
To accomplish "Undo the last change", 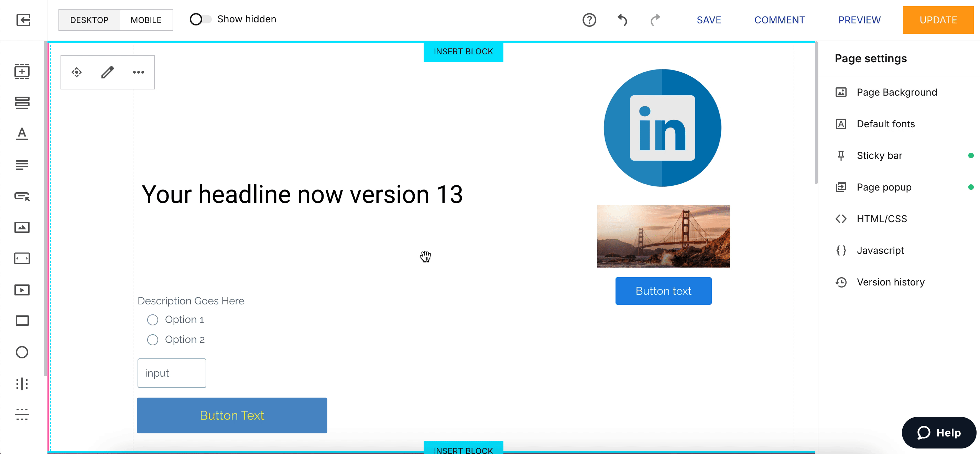I will pyautogui.click(x=622, y=20).
